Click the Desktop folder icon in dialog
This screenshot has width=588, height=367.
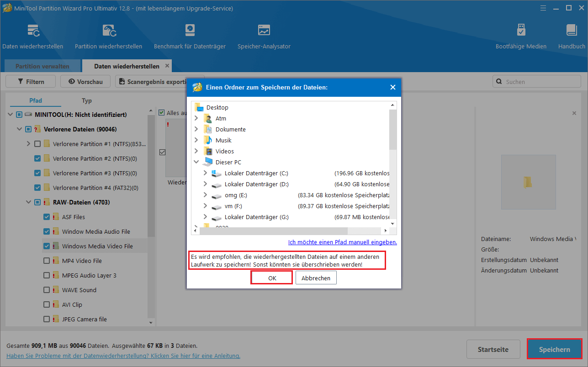tap(199, 107)
